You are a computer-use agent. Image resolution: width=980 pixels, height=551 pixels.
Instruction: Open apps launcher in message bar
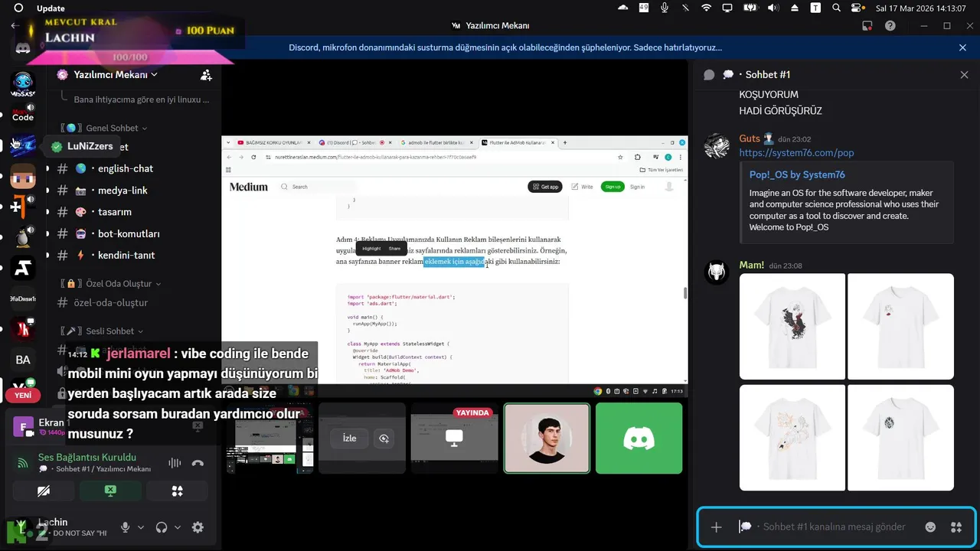pyautogui.click(x=955, y=527)
